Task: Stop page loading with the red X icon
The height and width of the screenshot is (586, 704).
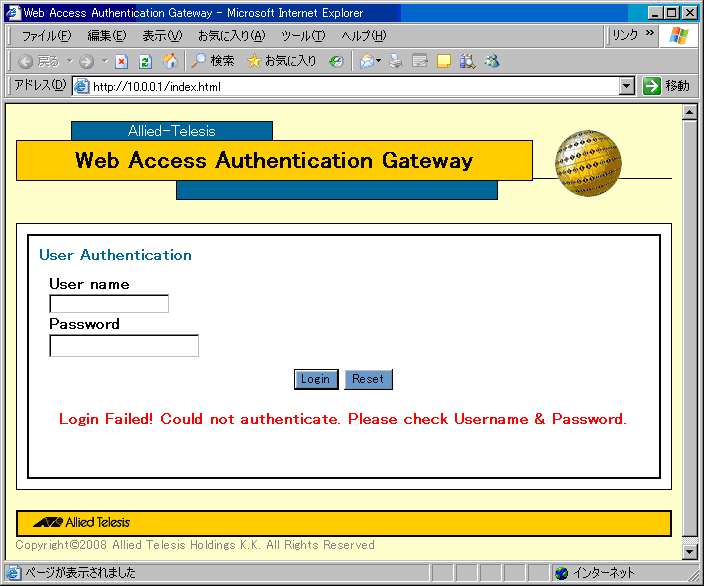Action: (121, 61)
